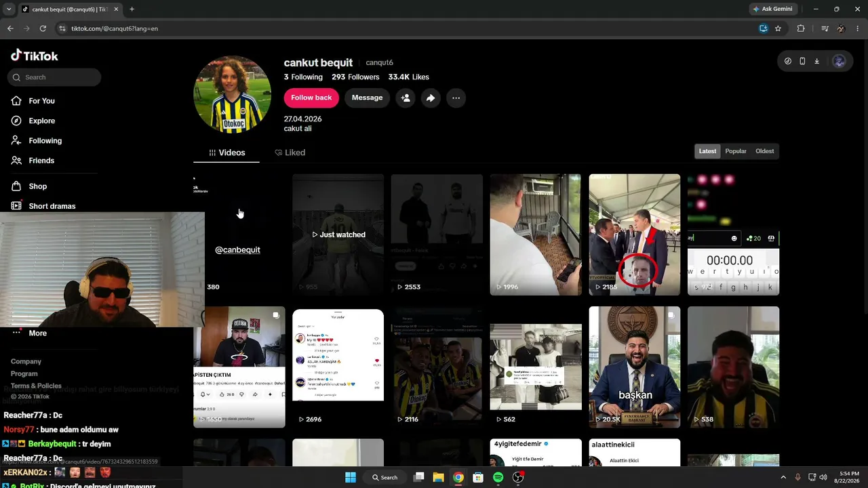Viewport: 868px width, 488px height.
Task: Open the Chrome extensions puzzle icon
Action: point(801,28)
